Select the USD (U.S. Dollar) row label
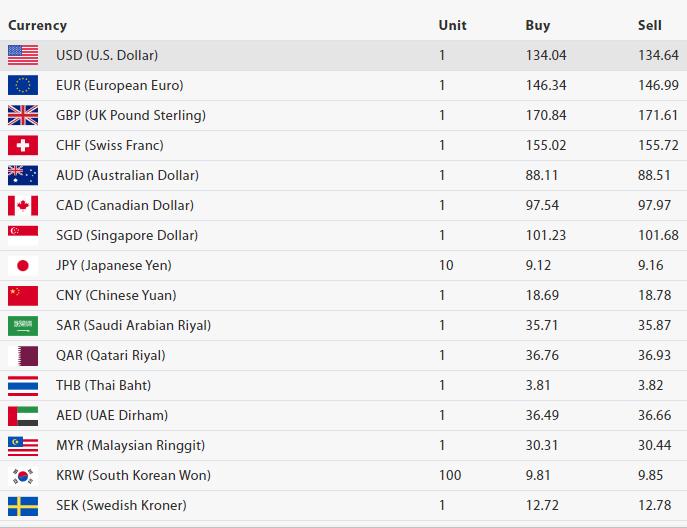The image size is (687, 528). tap(106, 55)
